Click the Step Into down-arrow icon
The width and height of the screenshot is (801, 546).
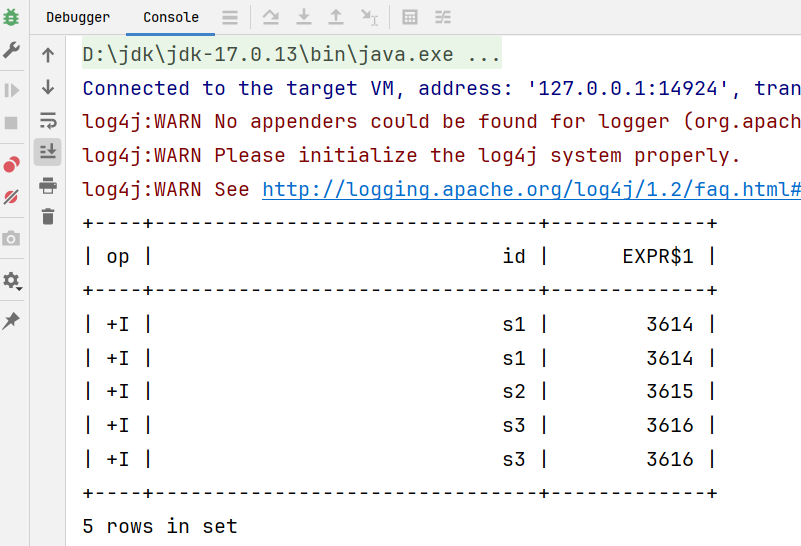tap(303, 17)
